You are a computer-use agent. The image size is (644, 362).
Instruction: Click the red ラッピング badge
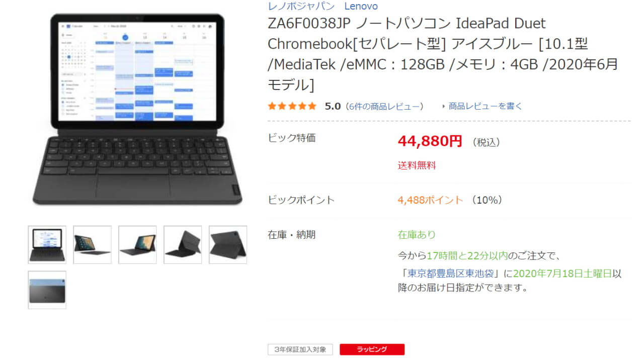pyautogui.click(x=372, y=349)
